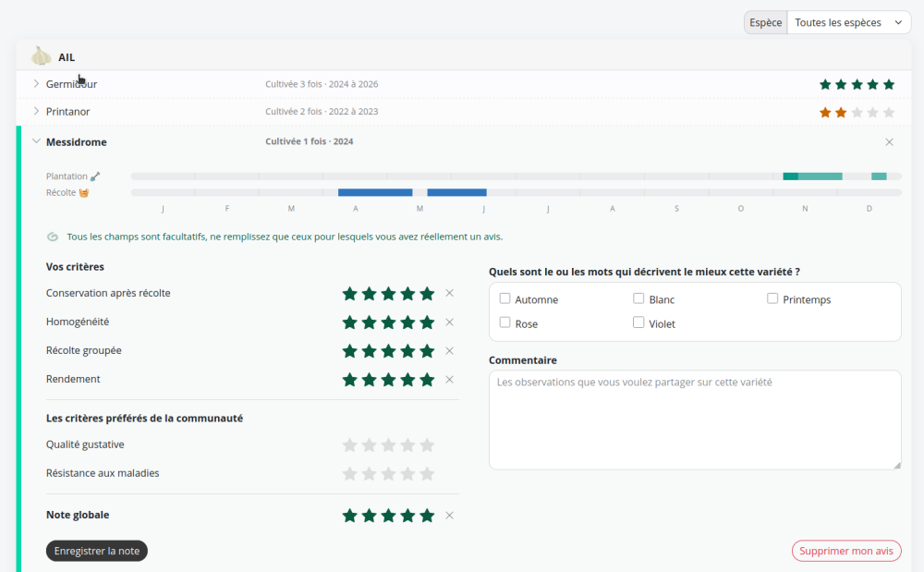Screen dimensions: 924x572
Task: Click Enregistrer la note button
Action: [x=97, y=551]
